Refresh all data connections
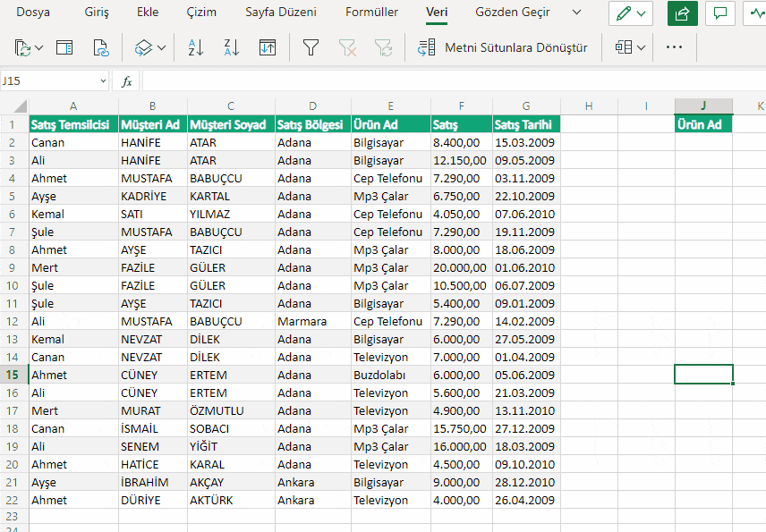The height and width of the screenshot is (532, 766). click(23, 47)
